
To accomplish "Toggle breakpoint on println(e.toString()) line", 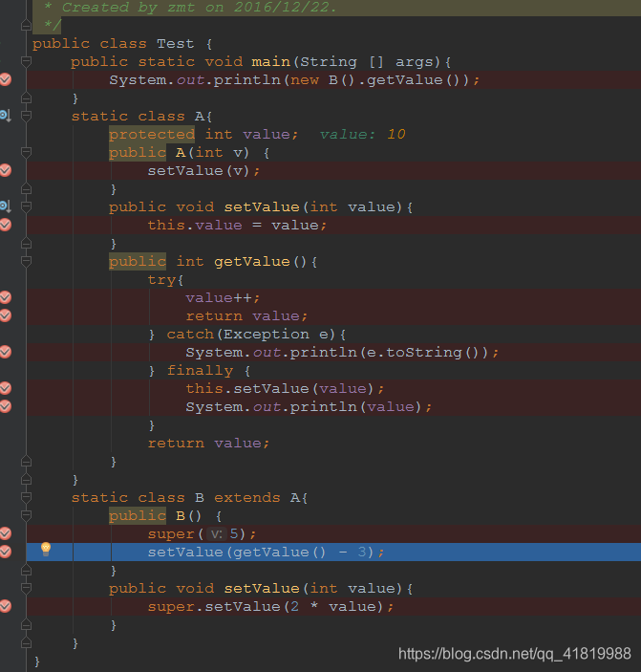I will tap(5, 352).
